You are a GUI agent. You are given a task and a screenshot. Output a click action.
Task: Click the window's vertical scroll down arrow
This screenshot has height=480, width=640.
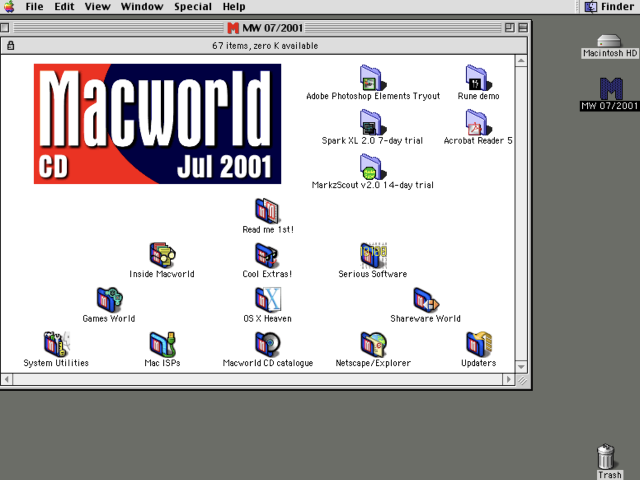point(521,367)
